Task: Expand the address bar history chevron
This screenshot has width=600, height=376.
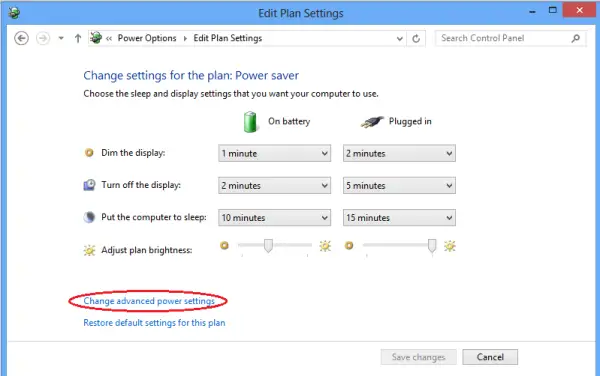Action: [399, 39]
